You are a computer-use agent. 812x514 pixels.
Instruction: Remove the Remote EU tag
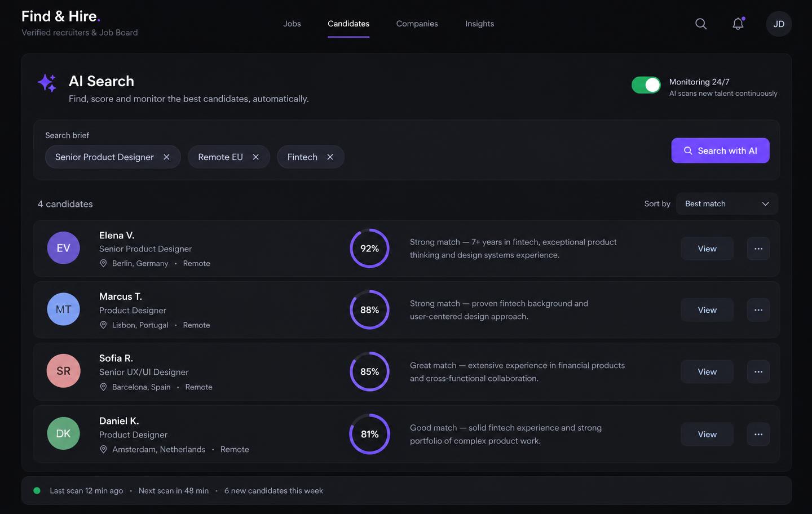(x=255, y=157)
